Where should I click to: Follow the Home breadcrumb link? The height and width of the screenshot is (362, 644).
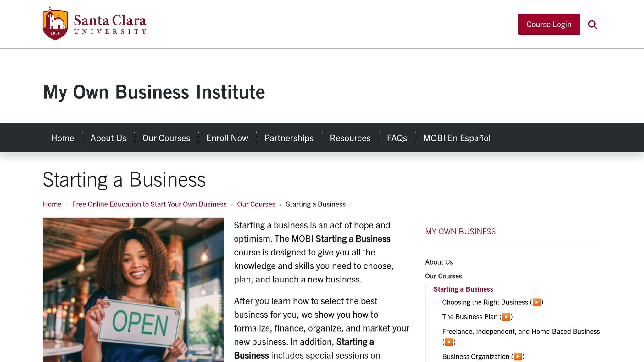click(x=52, y=204)
